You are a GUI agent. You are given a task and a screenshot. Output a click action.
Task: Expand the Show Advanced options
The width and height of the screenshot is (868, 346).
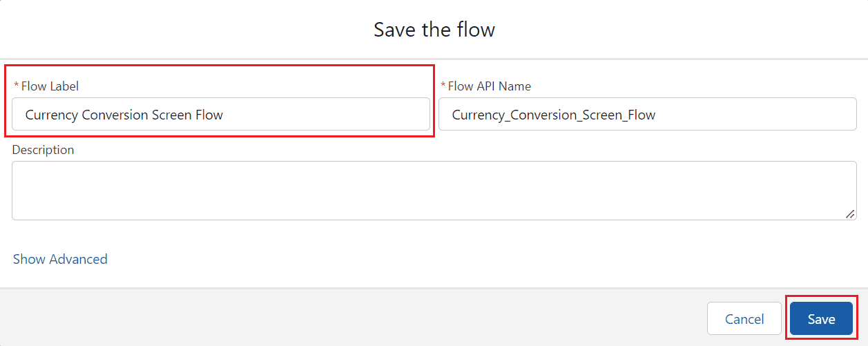(60, 259)
